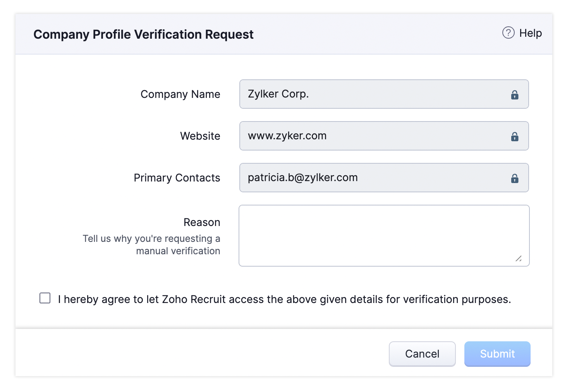This screenshot has width=567, height=392.
Task: Click the 'I hereby agree' consent text
Action: tap(284, 300)
